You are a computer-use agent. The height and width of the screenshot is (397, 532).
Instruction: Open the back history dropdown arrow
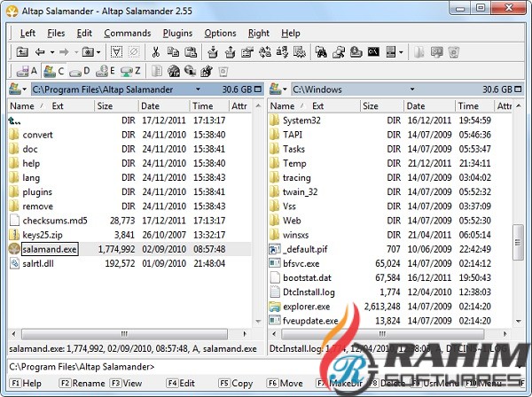point(52,52)
